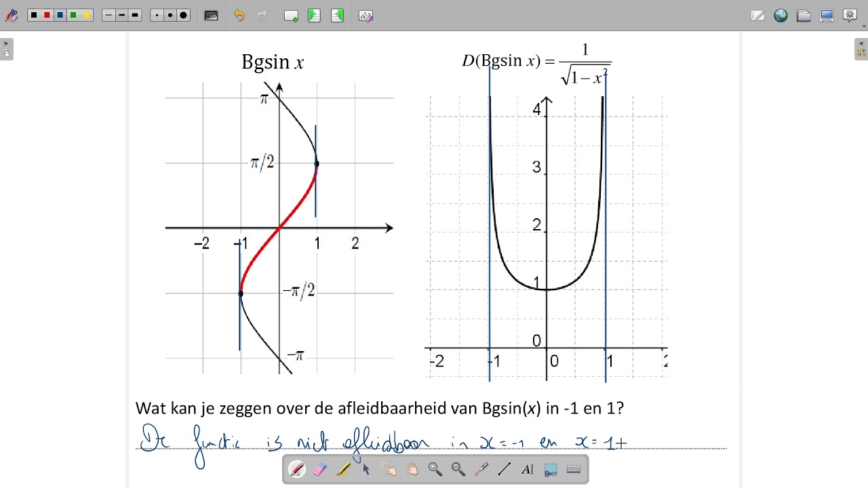Select the pen tool in the bottom toolbar
Image resolution: width=868 pixels, height=488 pixels.
point(297,469)
